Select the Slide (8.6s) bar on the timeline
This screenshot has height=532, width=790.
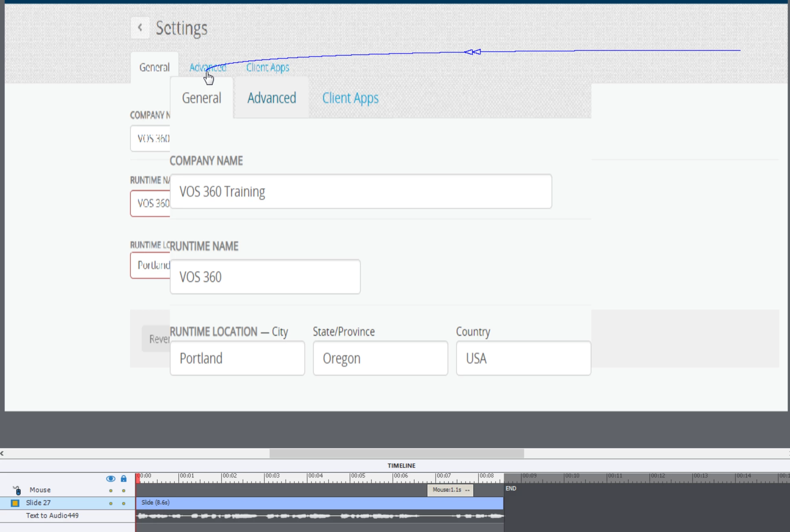point(320,503)
